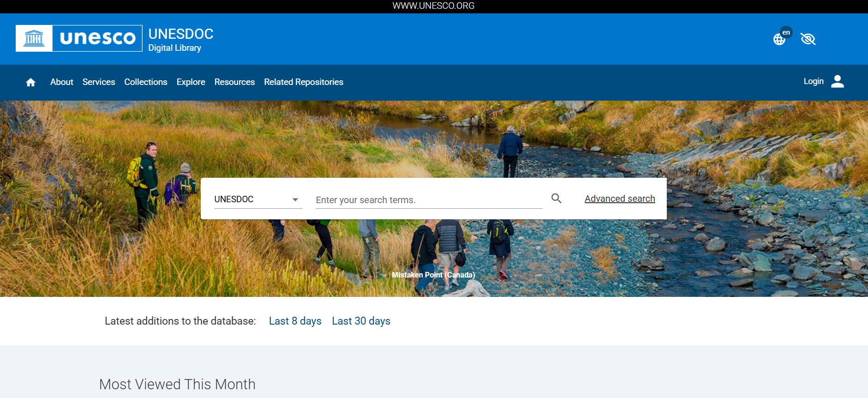Click the Mistaken Point (Canada) caption
868x398 pixels.
coord(433,275)
